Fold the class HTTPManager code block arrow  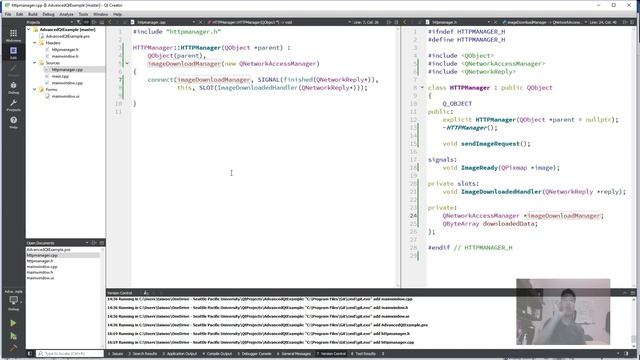pyautogui.click(x=422, y=87)
